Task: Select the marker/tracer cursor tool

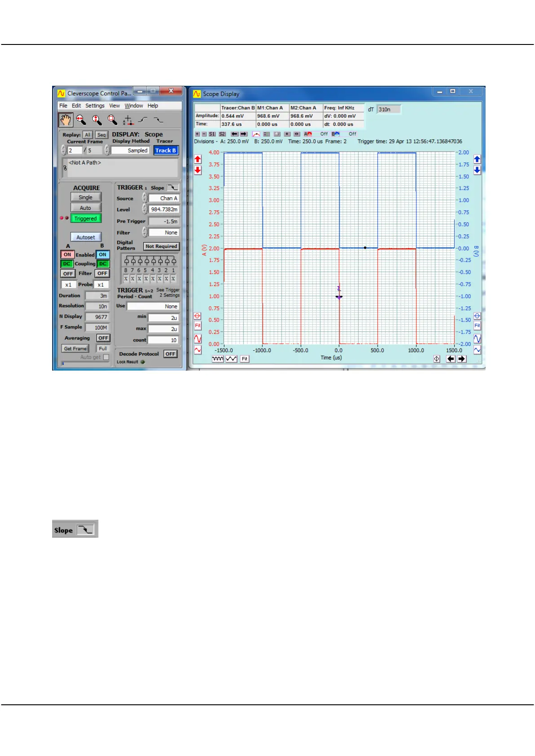Action: click(x=128, y=120)
